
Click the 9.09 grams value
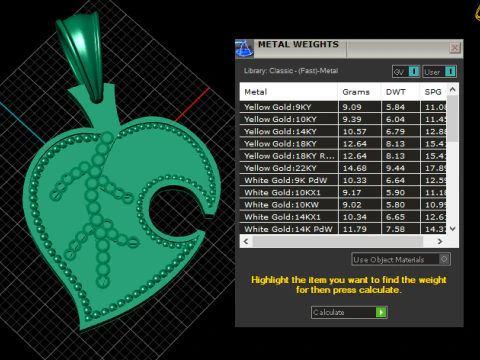pos(352,107)
